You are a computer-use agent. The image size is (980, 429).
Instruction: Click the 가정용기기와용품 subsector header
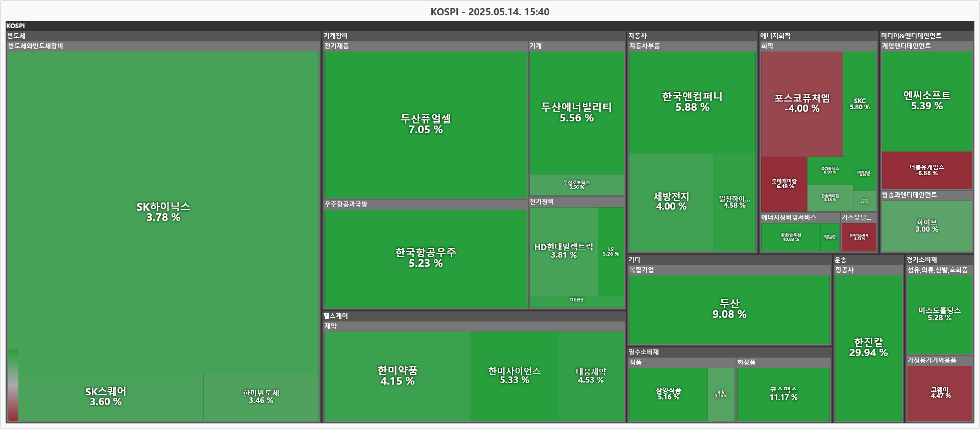(x=939, y=360)
